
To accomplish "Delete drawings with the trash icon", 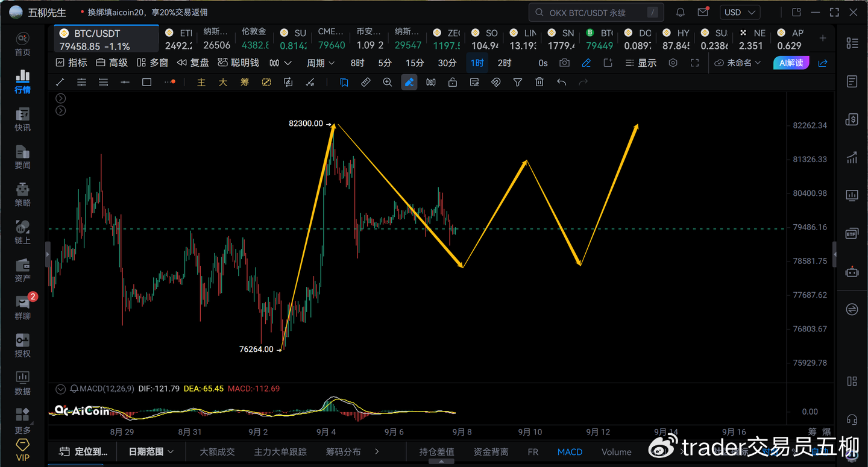I will pyautogui.click(x=539, y=83).
